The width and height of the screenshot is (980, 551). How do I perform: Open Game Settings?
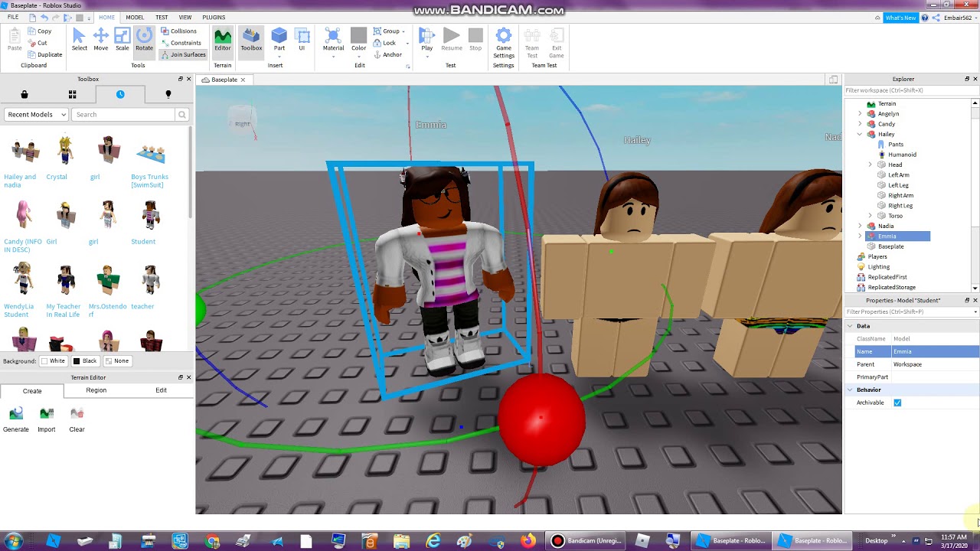(504, 43)
